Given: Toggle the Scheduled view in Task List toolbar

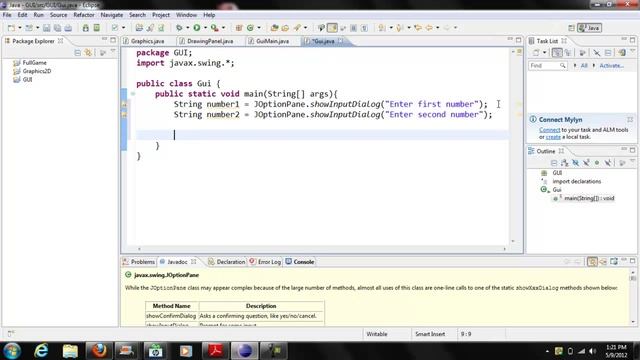Looking at the screenshot, I should click(x=568, y=53).
